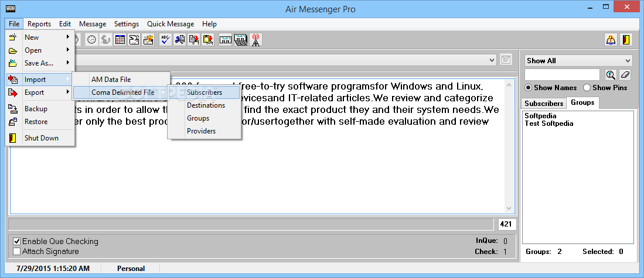This screenshot has width=644, height=278.
Task: Click the New menu item icon
Action: tap(13, 37)
